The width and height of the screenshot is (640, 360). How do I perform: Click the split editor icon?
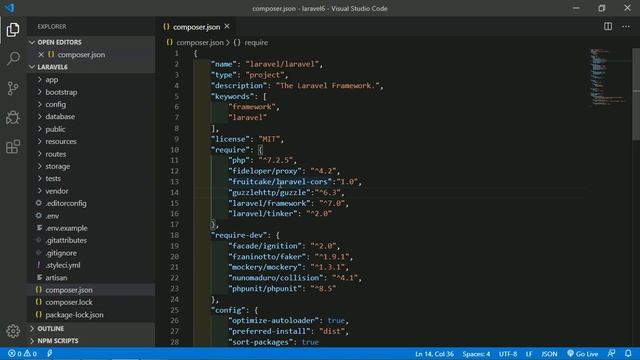point(608,27)
